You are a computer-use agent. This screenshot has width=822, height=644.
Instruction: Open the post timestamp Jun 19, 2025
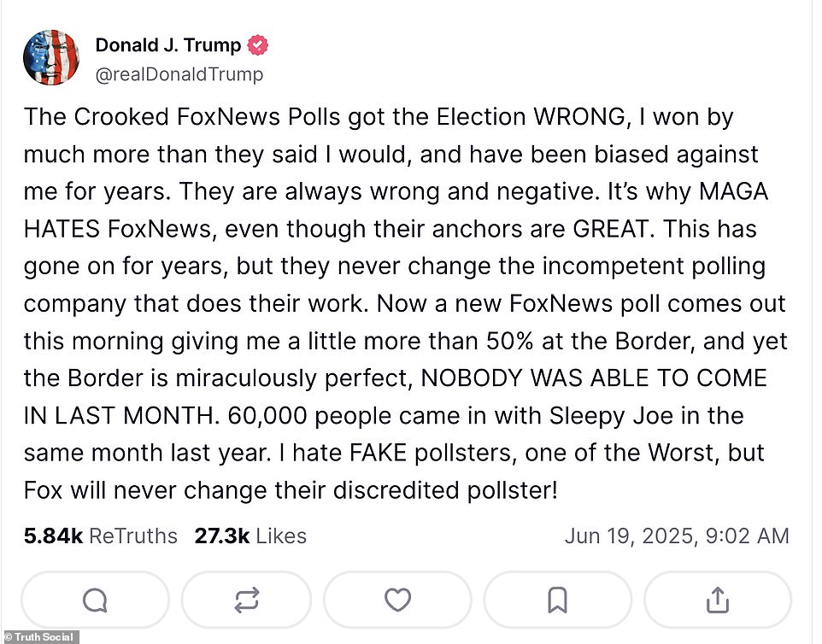coord(678,536)
